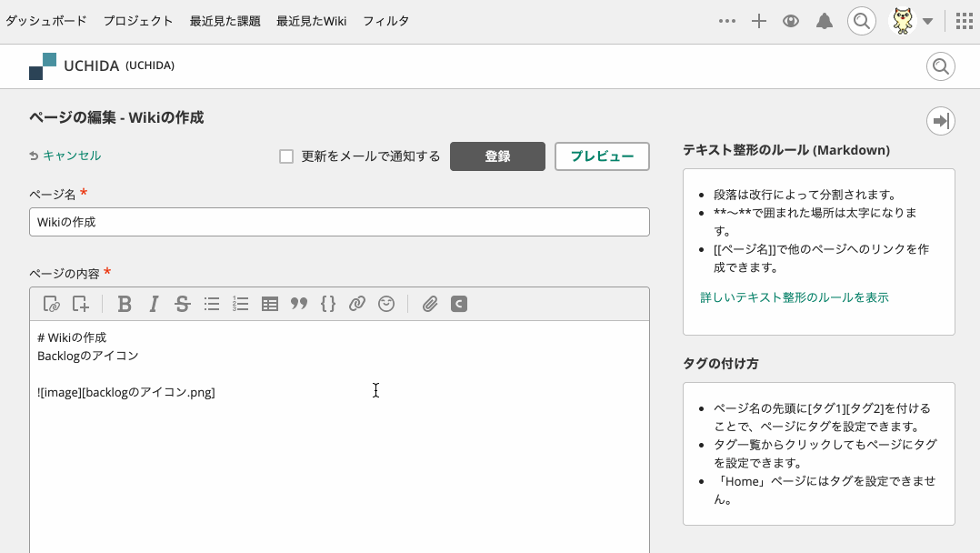
Task: Insert a code block using the braces icon
Action: (x=328, y=304)
